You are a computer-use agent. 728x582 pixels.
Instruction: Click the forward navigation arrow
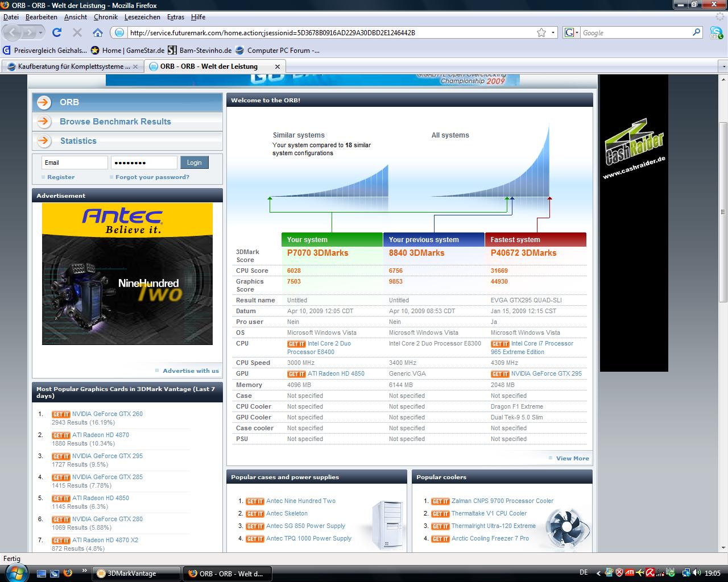point(29,32)
